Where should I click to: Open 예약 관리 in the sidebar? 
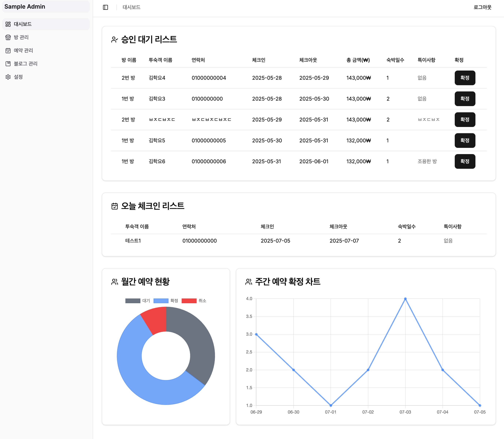tap(46, 50)
